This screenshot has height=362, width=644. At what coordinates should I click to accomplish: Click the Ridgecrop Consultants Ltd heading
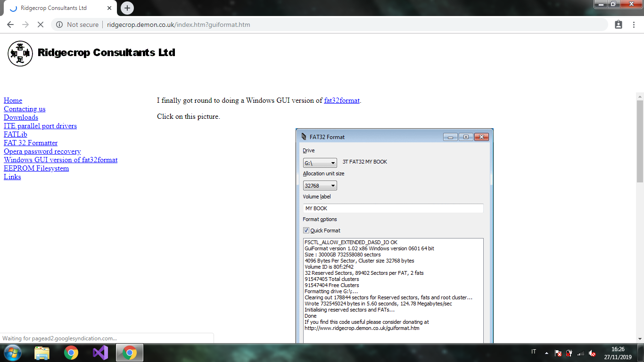click(x=106, y=52)
